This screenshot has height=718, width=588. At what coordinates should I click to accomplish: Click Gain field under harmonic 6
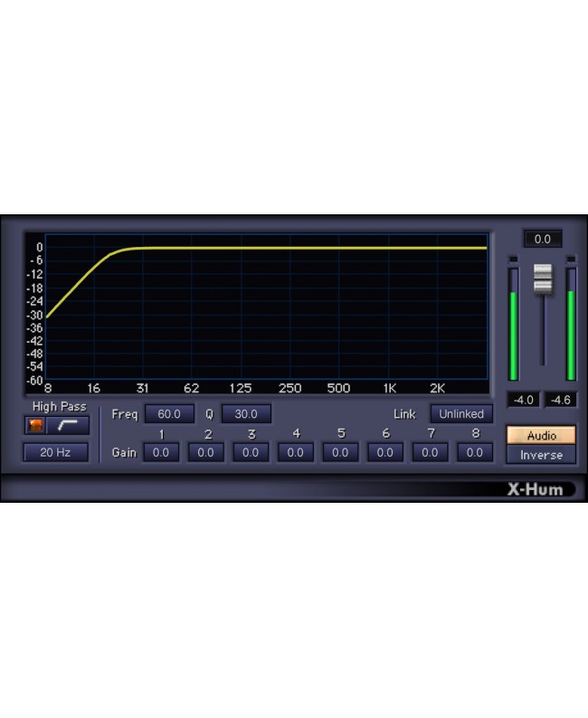385,452
